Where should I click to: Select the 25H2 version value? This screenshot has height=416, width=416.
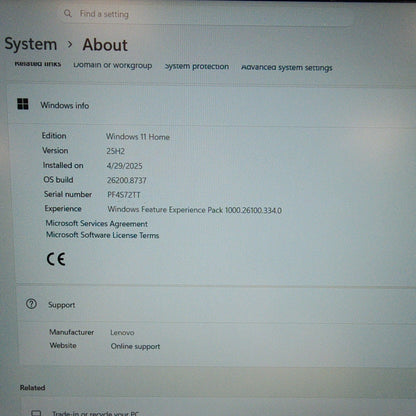click(x=115, y=151)
